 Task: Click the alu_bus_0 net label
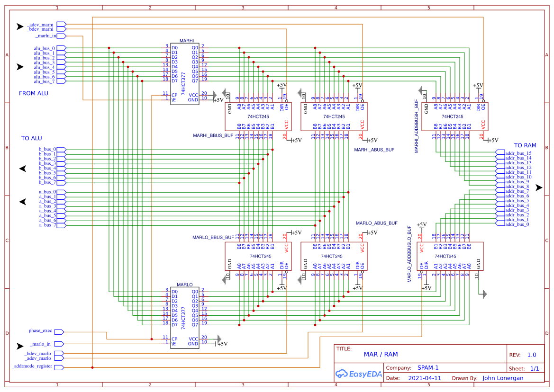coord(44,48)
